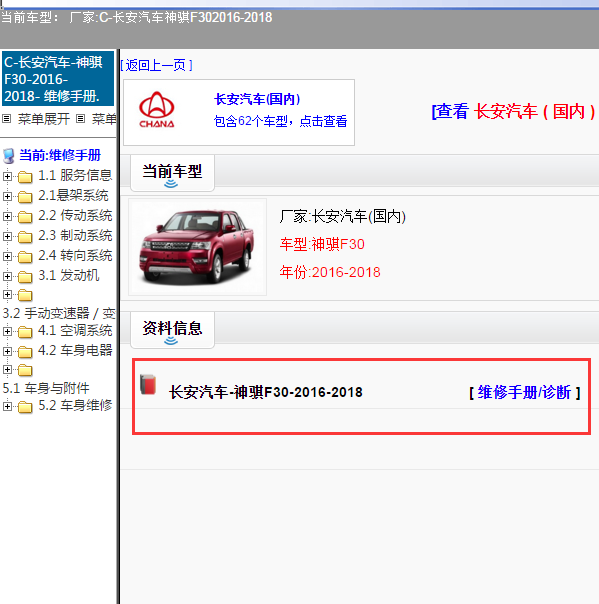599x604 pixels.
Task: Click the red 神骐F30 pickup truck thumbnail
Action: (x=197, y=247)
